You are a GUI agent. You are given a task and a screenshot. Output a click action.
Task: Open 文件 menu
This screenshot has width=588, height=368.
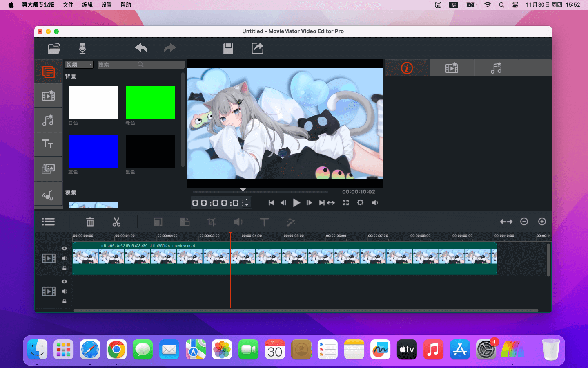click(x=68, y=5)
